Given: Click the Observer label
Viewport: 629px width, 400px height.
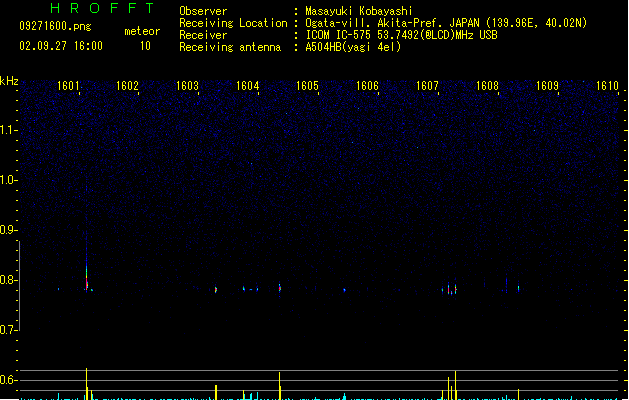Looking at the screenshot, I should [x=203, y=11].
